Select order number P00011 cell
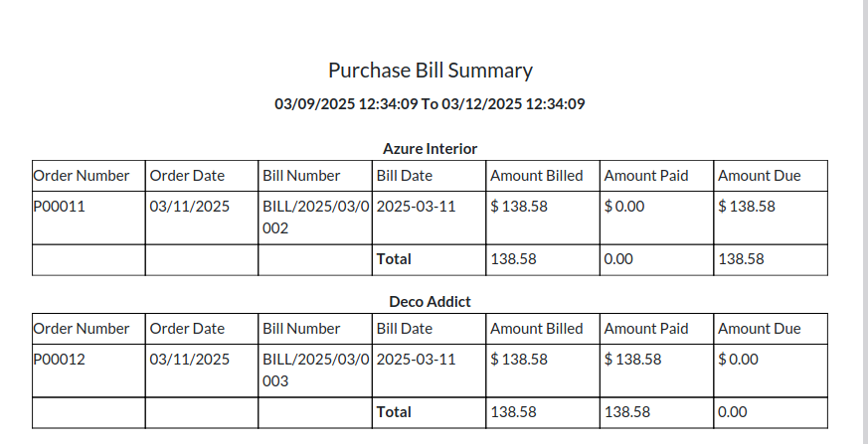 (88, 218)
